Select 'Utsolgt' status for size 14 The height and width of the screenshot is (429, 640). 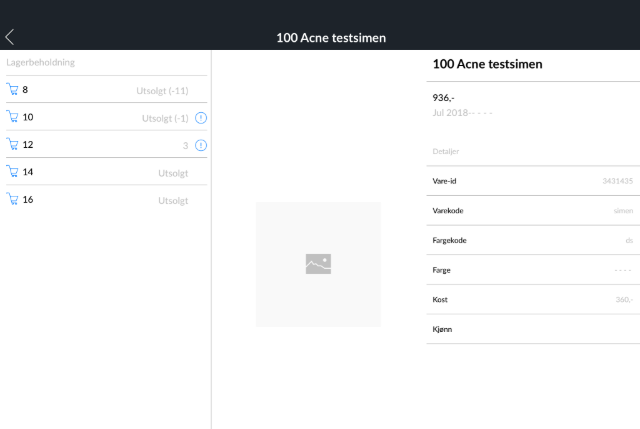click(173, 173)
